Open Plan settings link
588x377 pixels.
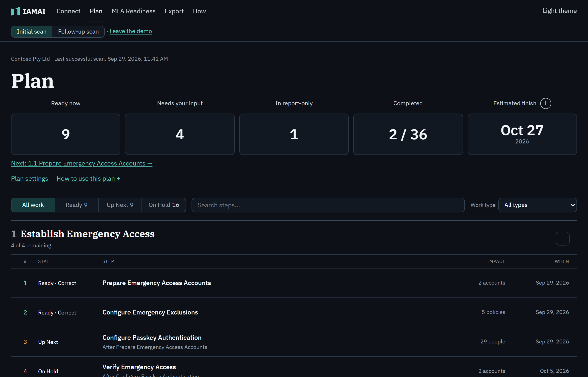pos(30,178)
